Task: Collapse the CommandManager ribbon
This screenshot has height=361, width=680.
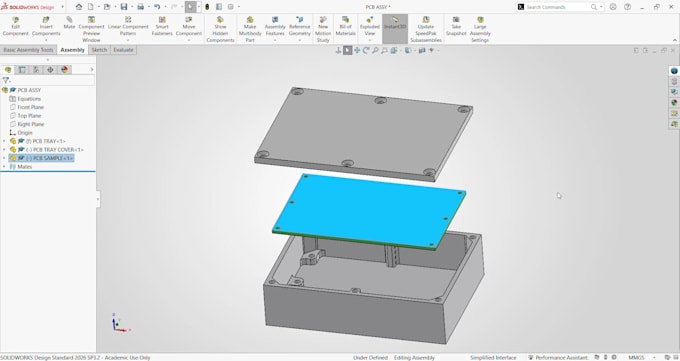Action: [675, 40]
